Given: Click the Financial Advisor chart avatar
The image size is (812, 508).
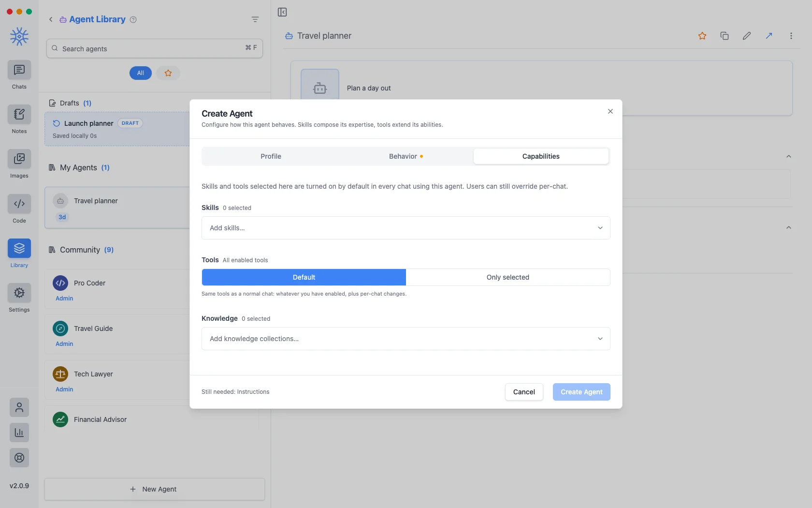Looking at the screenshot, I should [x=60, y=419].
